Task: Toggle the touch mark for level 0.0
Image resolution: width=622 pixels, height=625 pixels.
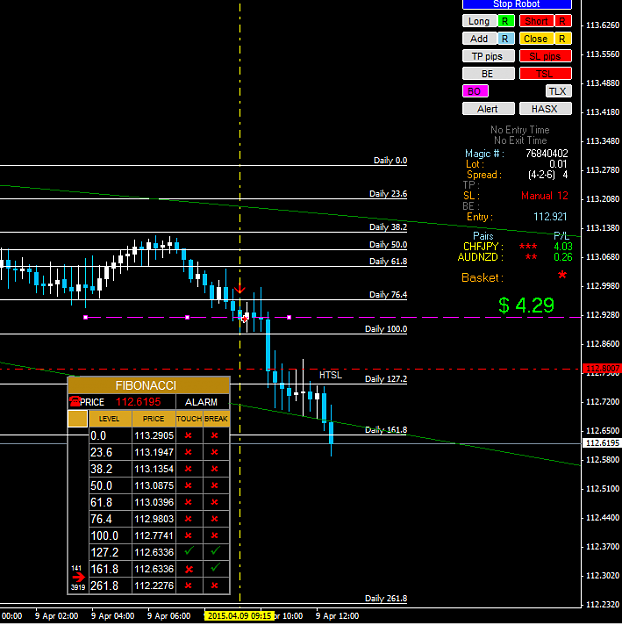Action: tap(188, 436)
